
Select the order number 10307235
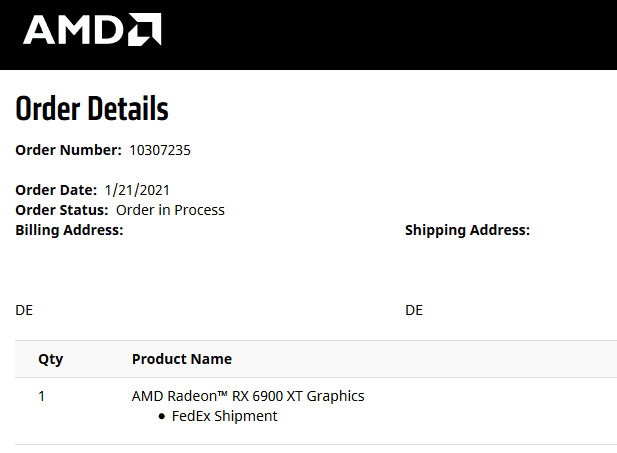160,150
